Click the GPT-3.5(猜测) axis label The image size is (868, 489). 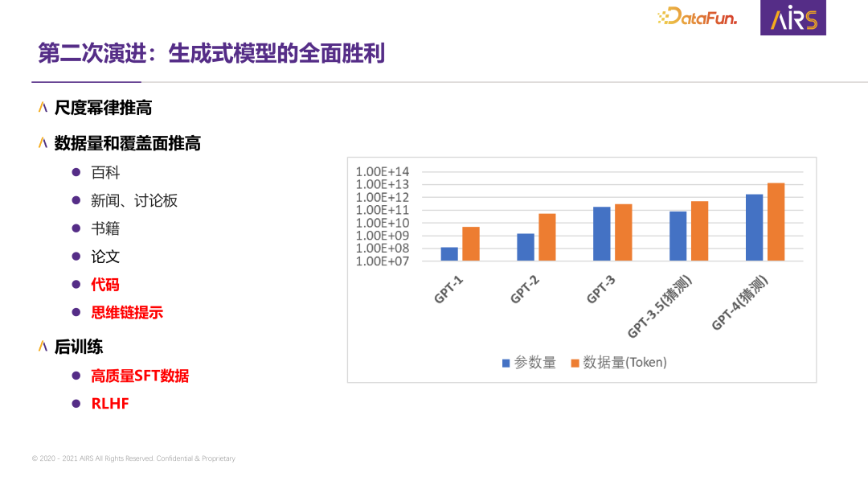click(x=660, y=306)
